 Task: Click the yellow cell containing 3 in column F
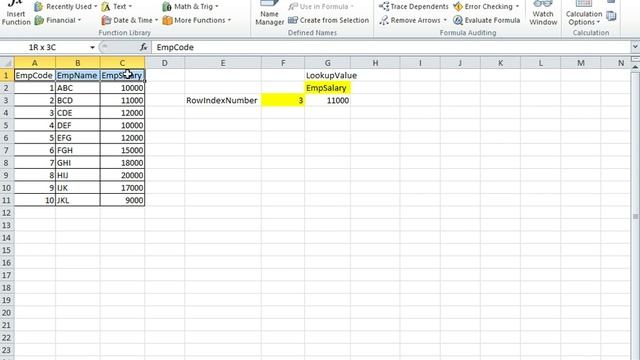pyautogui.click(x=283, y=100)
